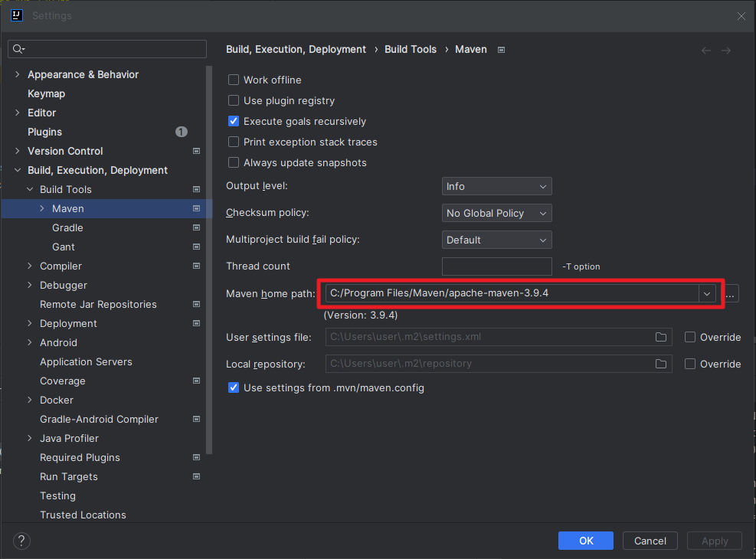Open the Output level dropdown
The image size is (756, 559).
(496, 187)
